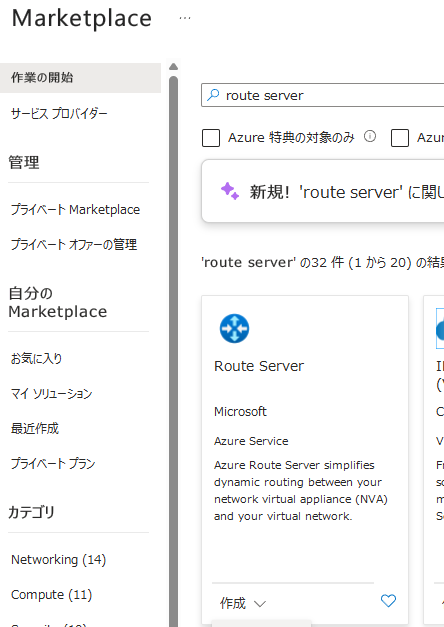Click the カテゴリ section heading

tap(31, 512)
